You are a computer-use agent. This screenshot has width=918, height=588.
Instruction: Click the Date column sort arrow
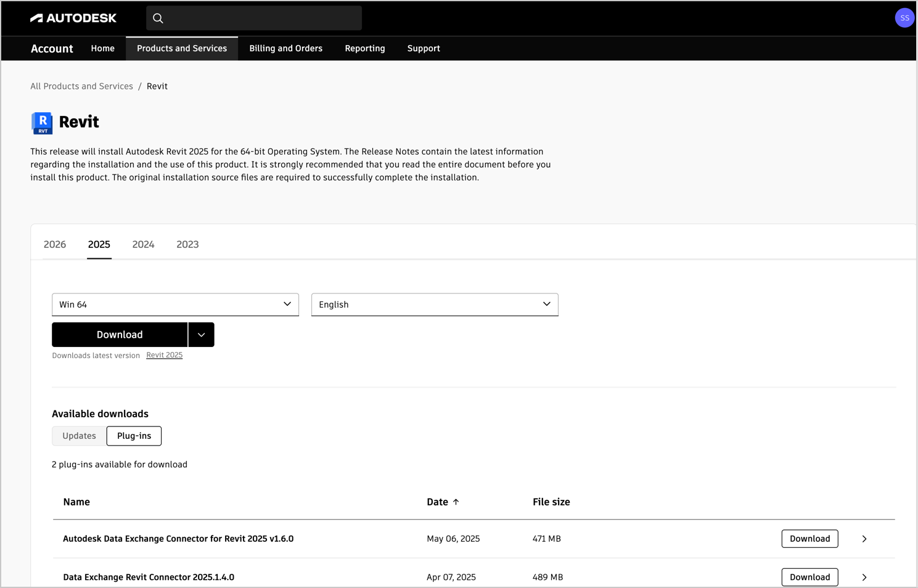pyautogui.click(x=456, y=502)
